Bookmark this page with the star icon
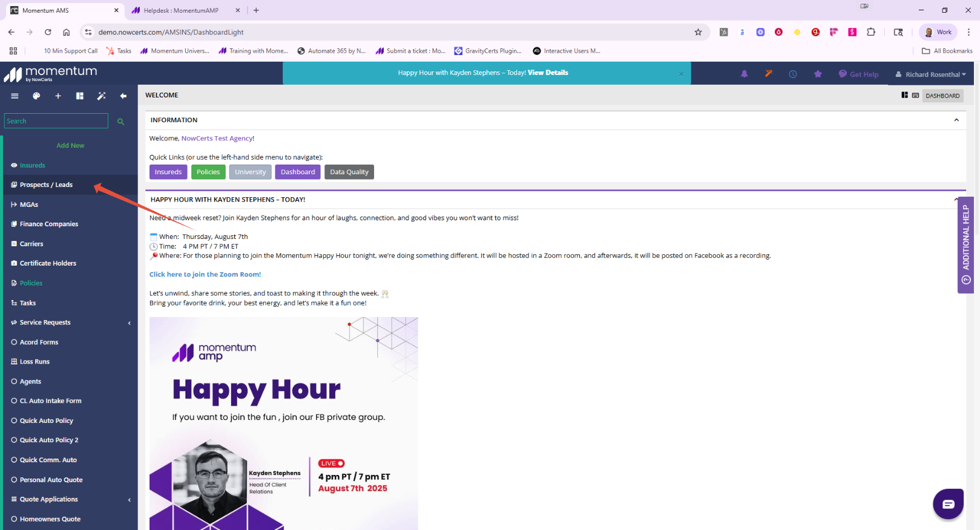 (x=698, y=32)
